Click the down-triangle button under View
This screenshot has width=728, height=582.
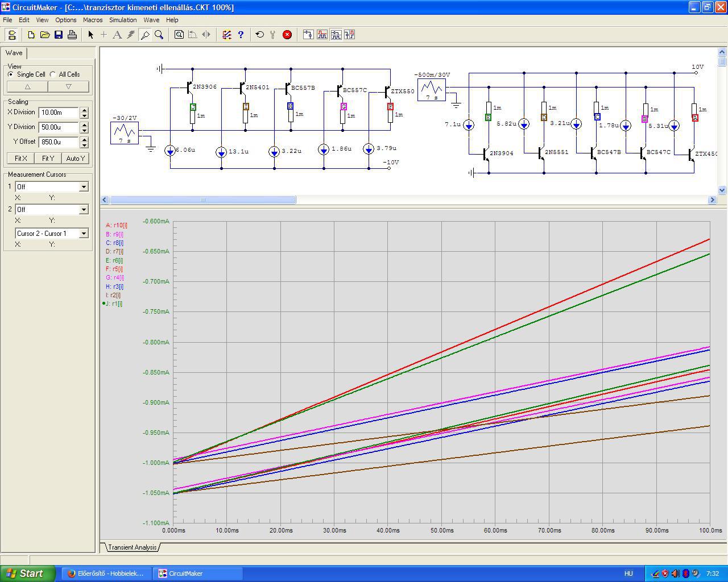[68, 87]
